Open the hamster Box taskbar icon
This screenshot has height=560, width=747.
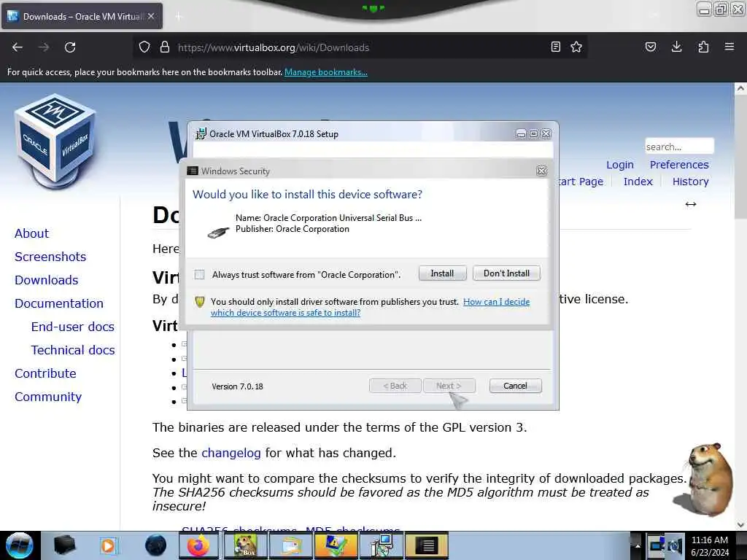click(x=245, y=545)
